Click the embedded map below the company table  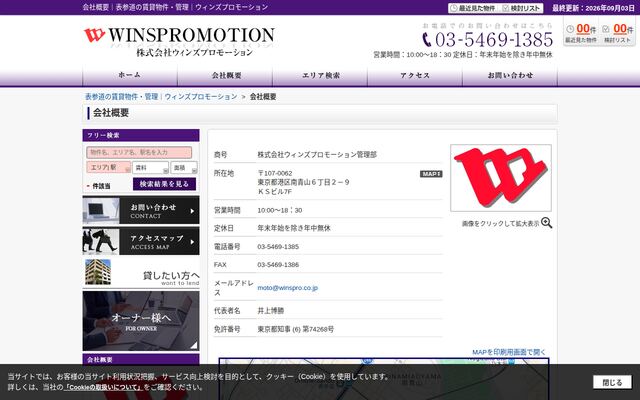(x=384, y=379)
